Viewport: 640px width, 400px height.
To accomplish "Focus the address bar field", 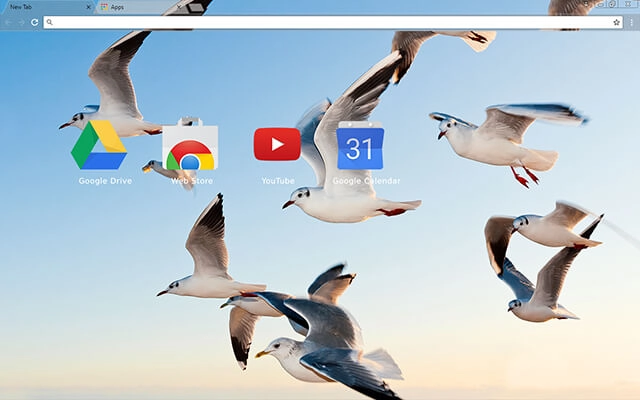I will (333, 22).
